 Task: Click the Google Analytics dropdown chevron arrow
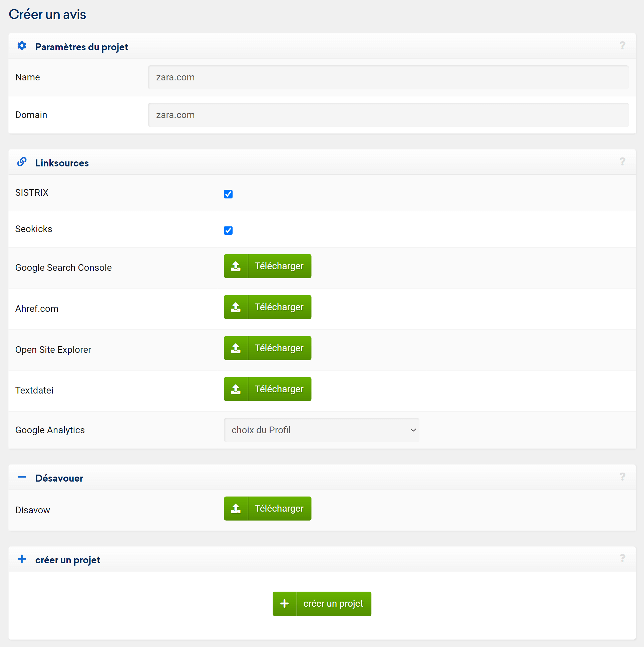point(413,430)
